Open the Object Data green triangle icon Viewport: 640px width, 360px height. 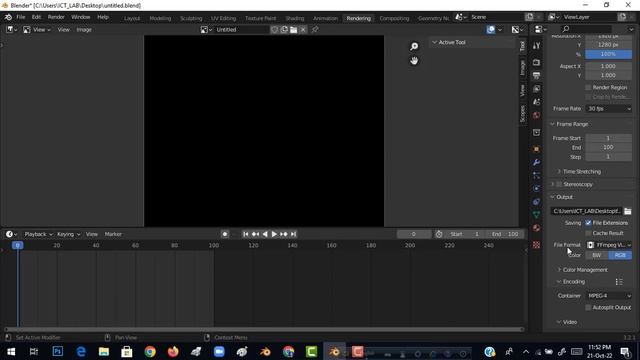(536, 215)
